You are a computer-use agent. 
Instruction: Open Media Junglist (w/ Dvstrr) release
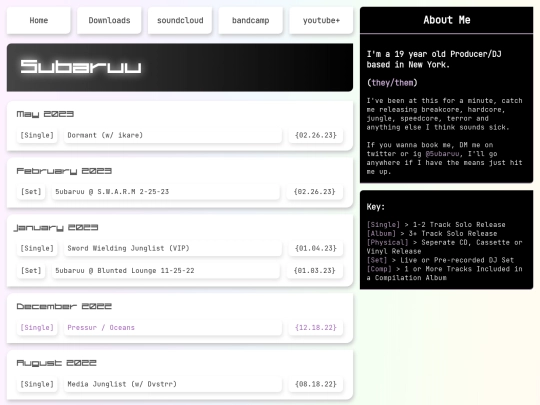pyautogui.click(x=173, y=384)
